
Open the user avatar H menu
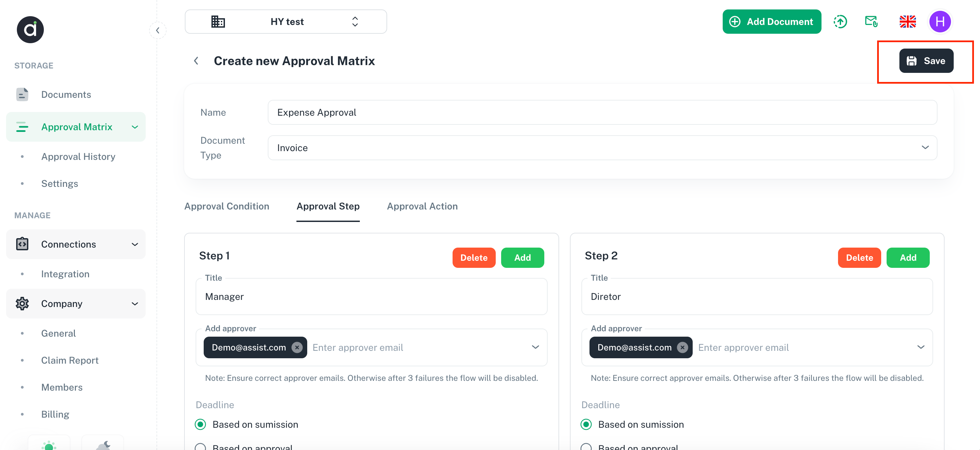[940, 22]
